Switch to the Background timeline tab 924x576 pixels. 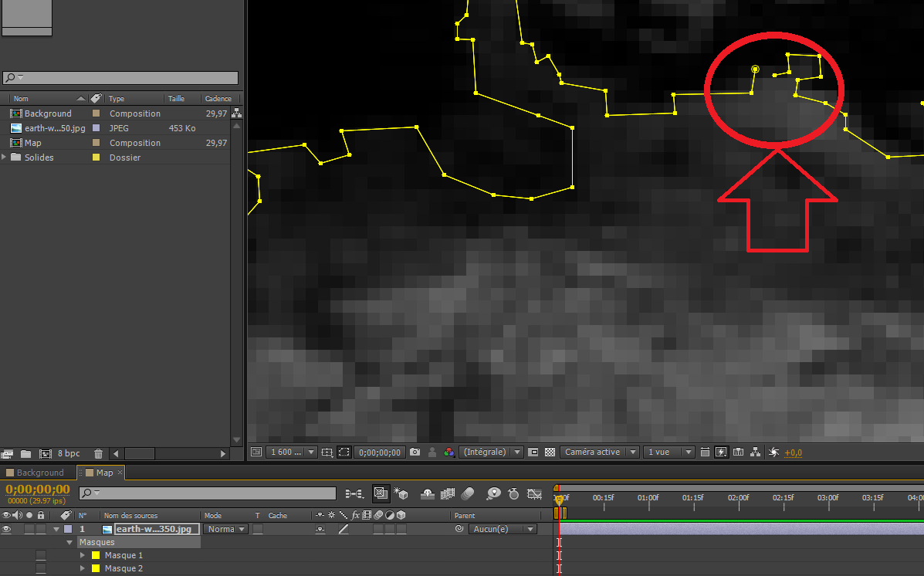click(x=39, y=473)
